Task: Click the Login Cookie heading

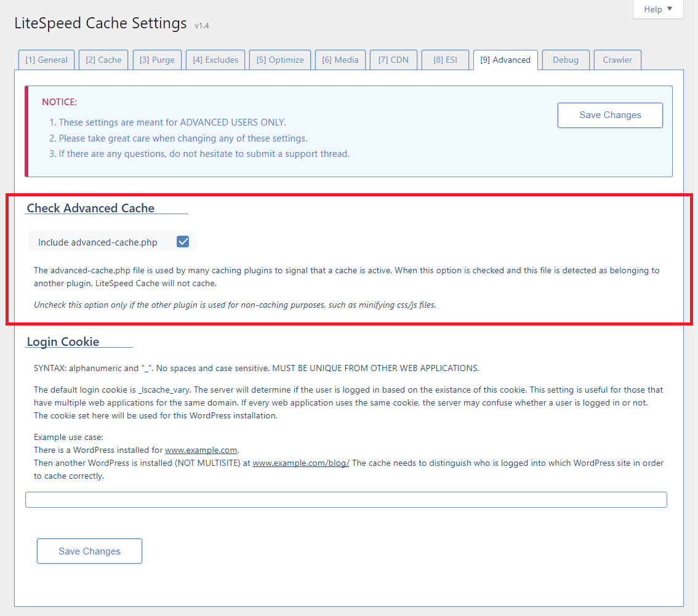Action: click(x=63, y=342)
